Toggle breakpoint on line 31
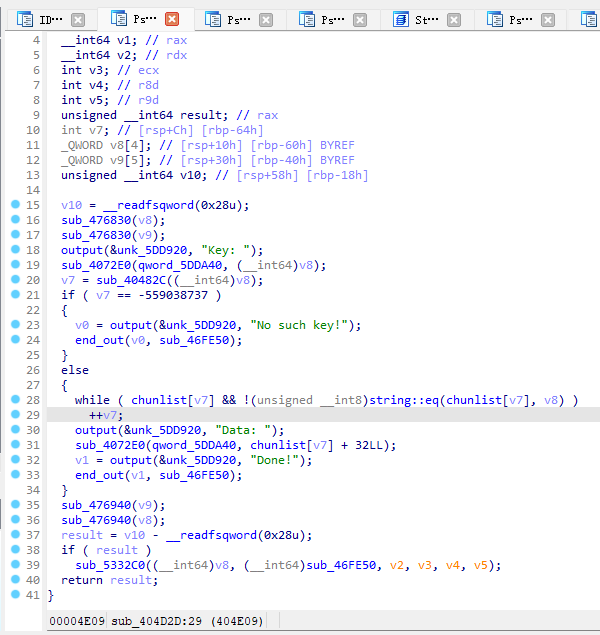 coord(15,444)
